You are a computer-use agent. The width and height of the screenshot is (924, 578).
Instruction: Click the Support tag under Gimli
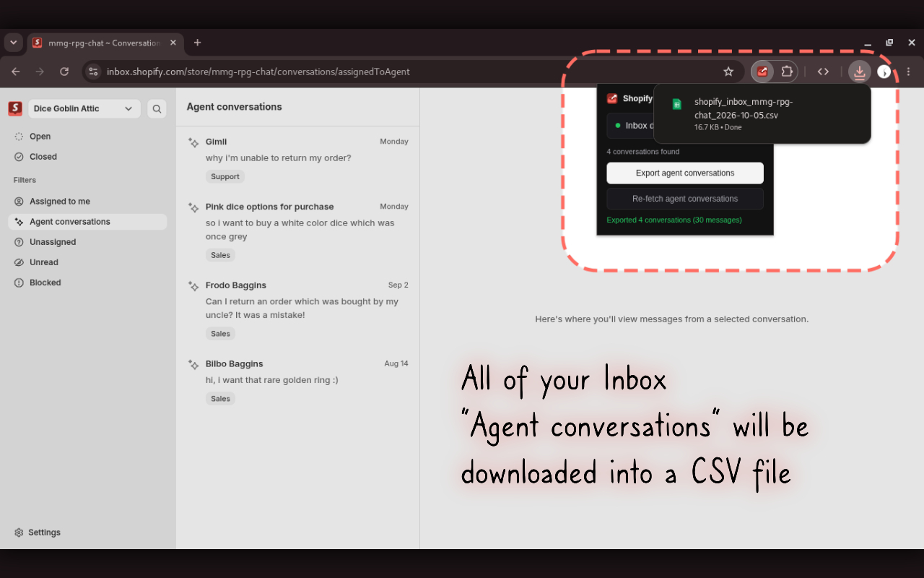click(225, 176)
